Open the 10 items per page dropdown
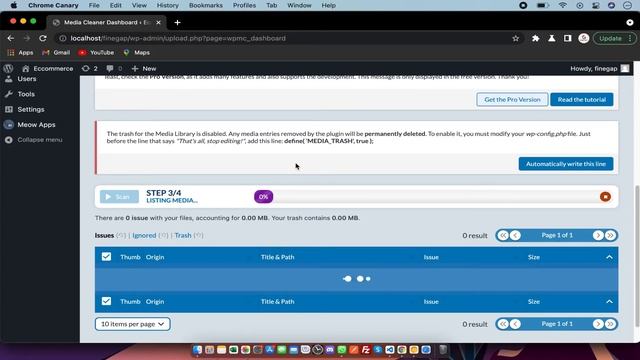640x360 pixels. pyautogui.click(x=133, y=324)
